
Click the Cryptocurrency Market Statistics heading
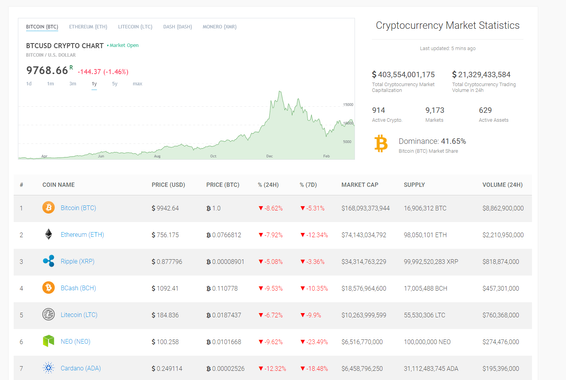pos(448,26)
